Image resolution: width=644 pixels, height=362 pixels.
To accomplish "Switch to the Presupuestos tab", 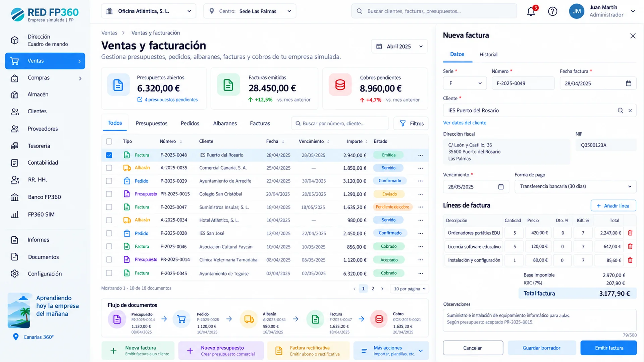I will (152, 123).
